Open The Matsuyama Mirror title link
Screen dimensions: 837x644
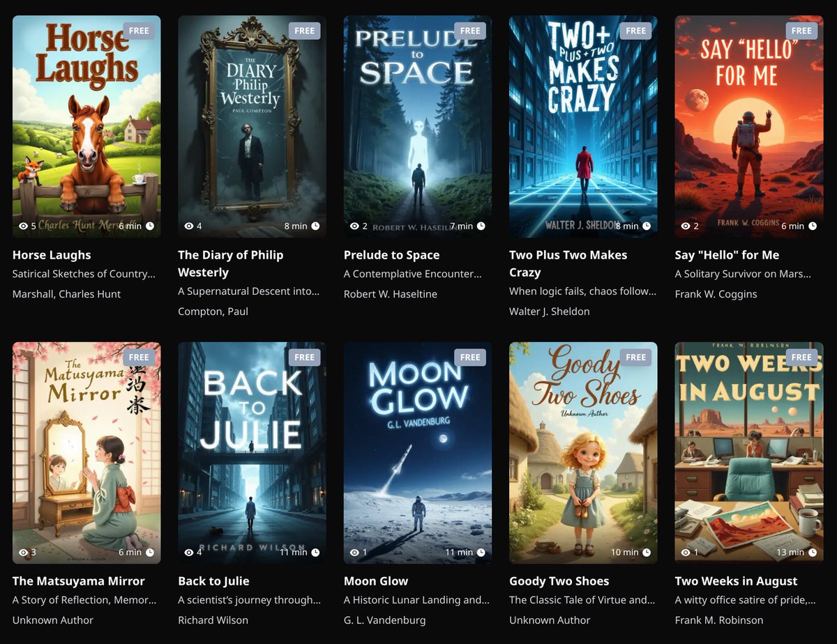coord(79,581)
